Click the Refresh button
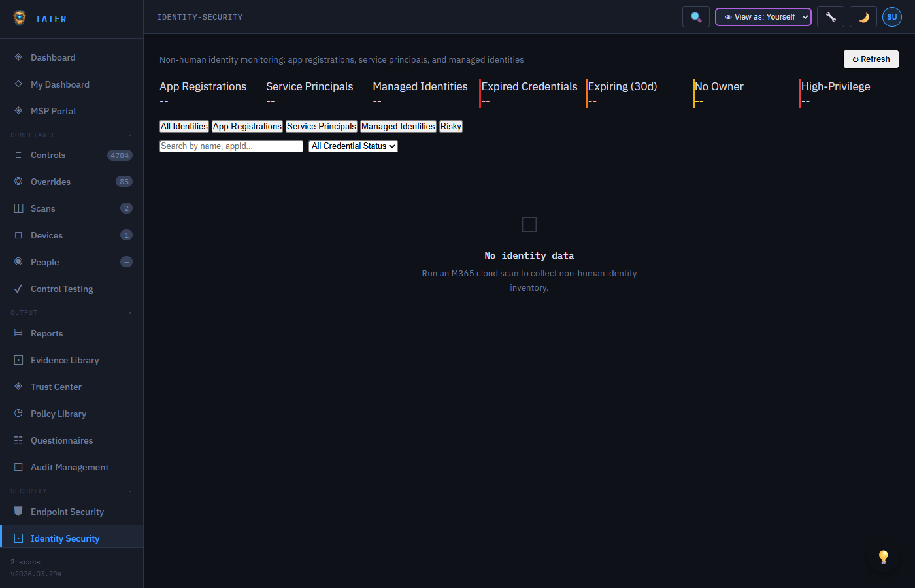This screenshot has width=915, height=588. 871,59
